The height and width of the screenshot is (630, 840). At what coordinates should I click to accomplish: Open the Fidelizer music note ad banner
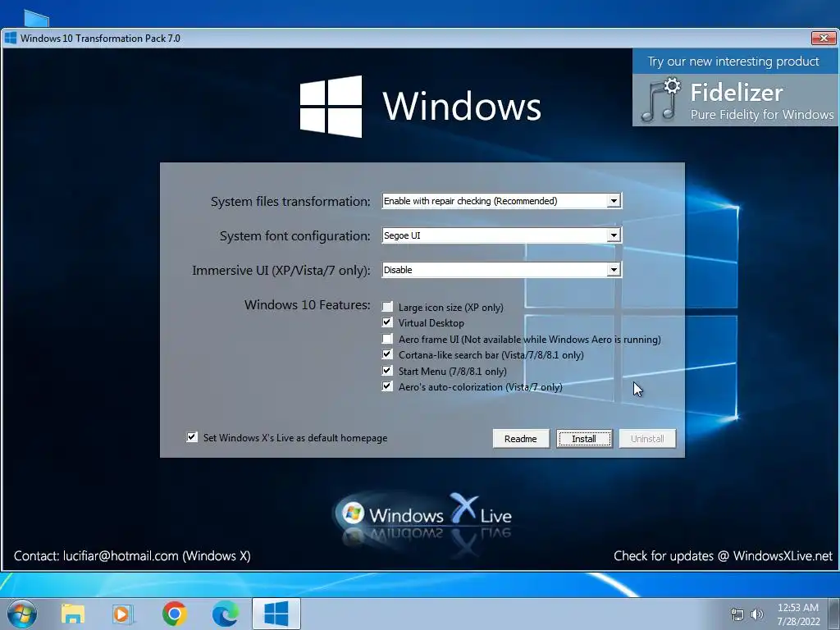tap(735, 100)
